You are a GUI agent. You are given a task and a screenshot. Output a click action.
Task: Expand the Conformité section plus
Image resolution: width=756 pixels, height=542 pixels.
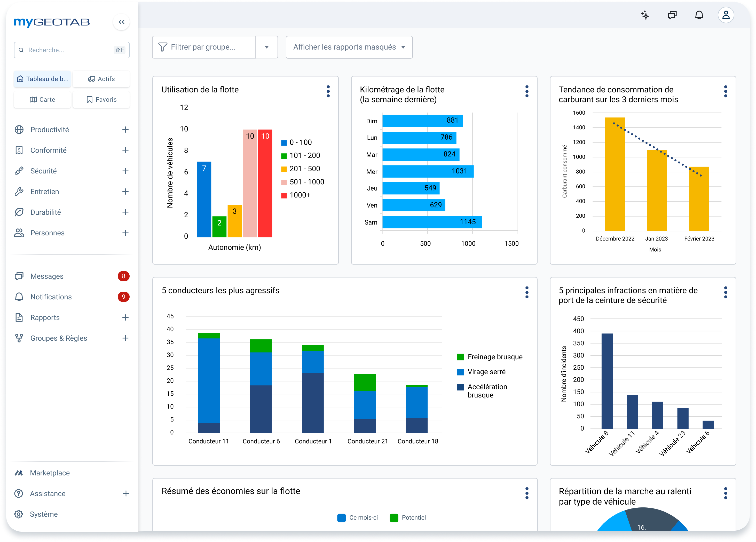tap(125, 150)
